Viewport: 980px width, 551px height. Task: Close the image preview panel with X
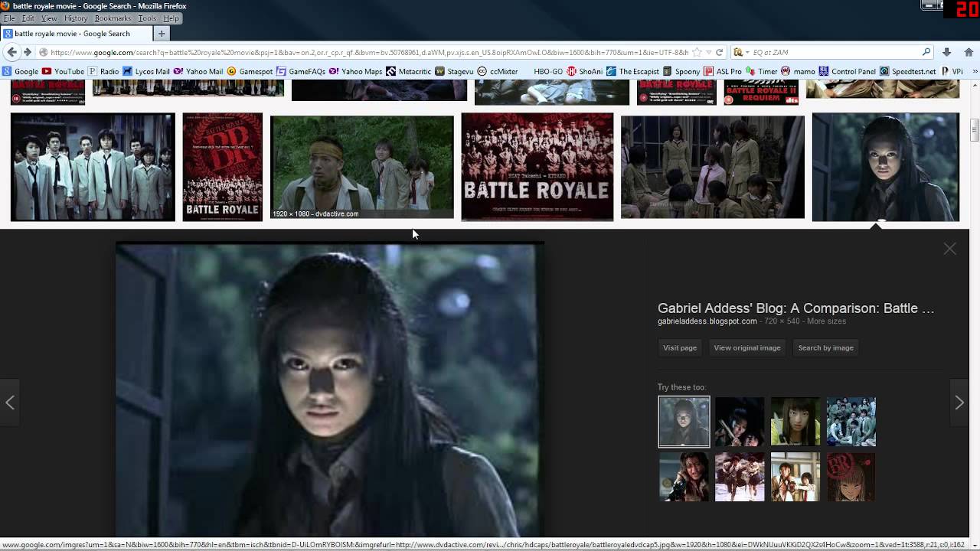(949, 249)
